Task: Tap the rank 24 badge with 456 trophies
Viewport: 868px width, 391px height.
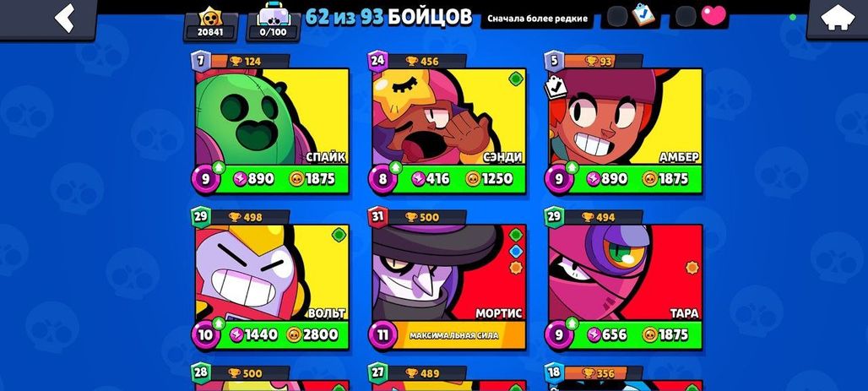Action: [418, 61]
